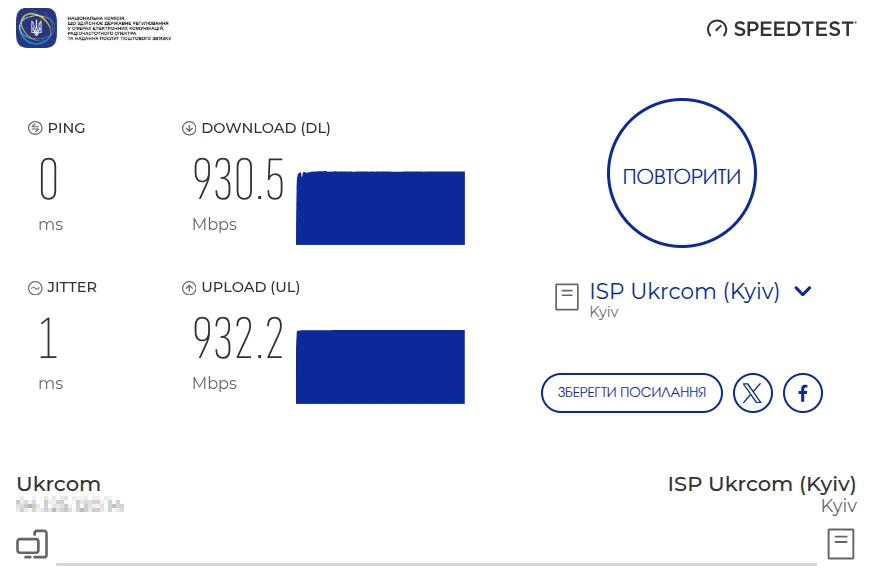The height and width of the screenshot is (586, 883).
Task: Click the bottom right server icon
Action: pyautogui.click(x=841, y=544)
